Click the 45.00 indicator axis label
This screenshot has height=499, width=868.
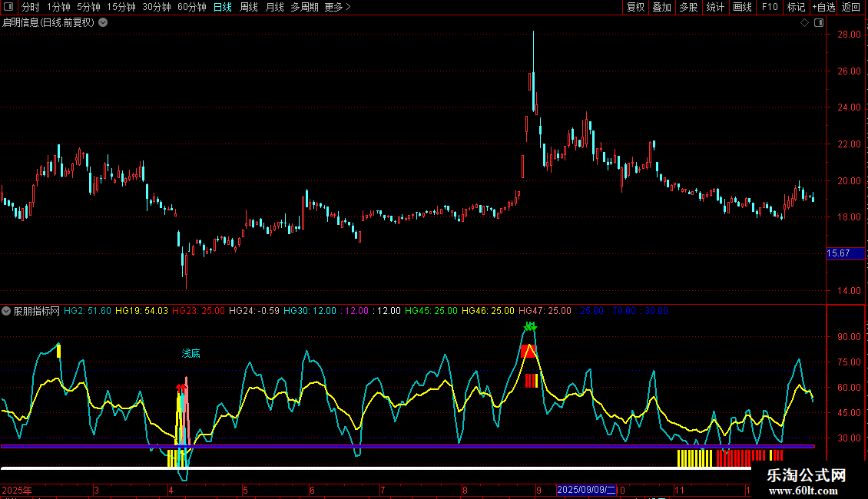tap(849, 413)
